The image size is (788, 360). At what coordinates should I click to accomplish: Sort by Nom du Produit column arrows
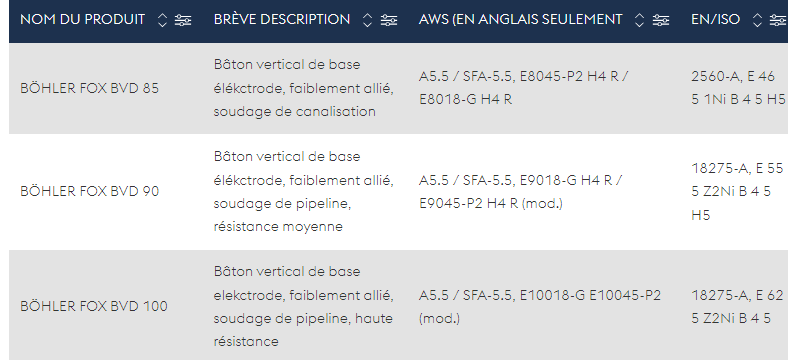[x=162, y=20]
